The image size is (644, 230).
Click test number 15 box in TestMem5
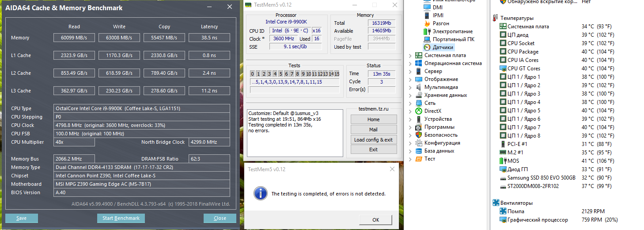[337, 74]
